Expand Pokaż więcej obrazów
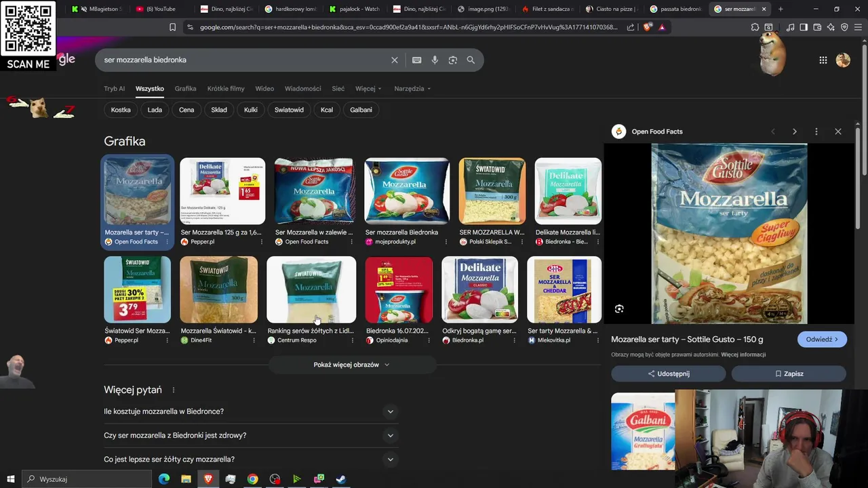 coord(351,365)
